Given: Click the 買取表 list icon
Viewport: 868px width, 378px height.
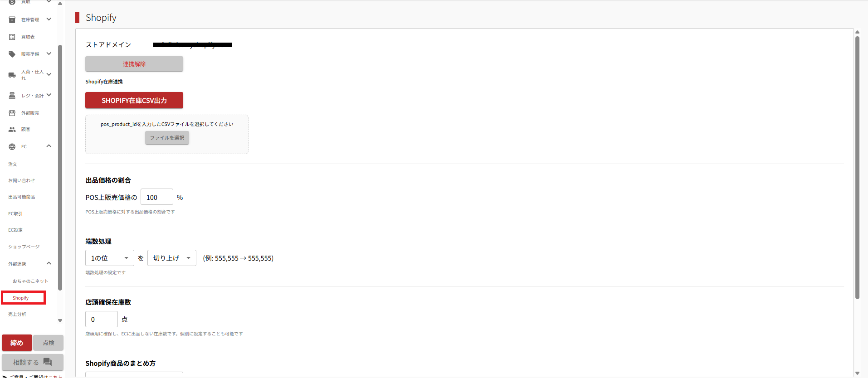Looking at the screenshot, I should pos(12,37).
